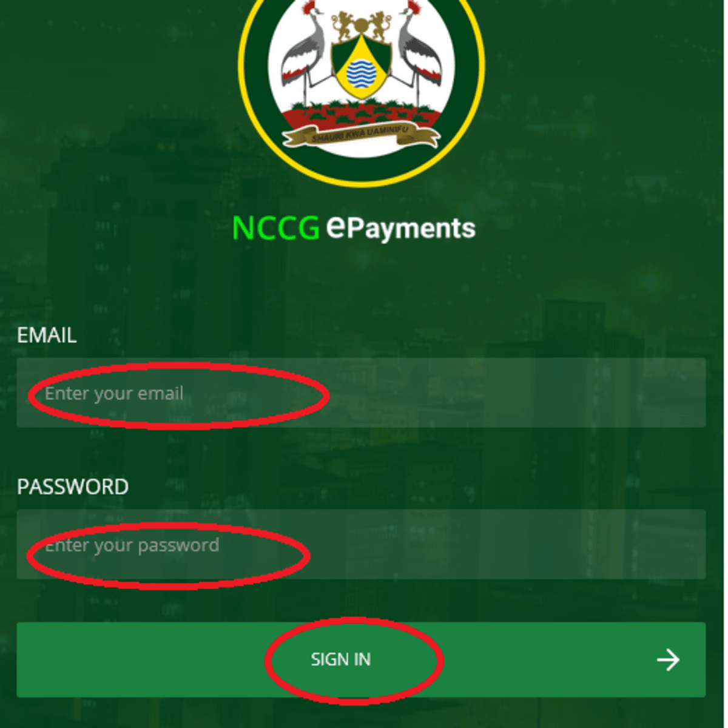Click the arrow icon on Sign In button
This screenshot has height=728, width=728.
point(668,659)
